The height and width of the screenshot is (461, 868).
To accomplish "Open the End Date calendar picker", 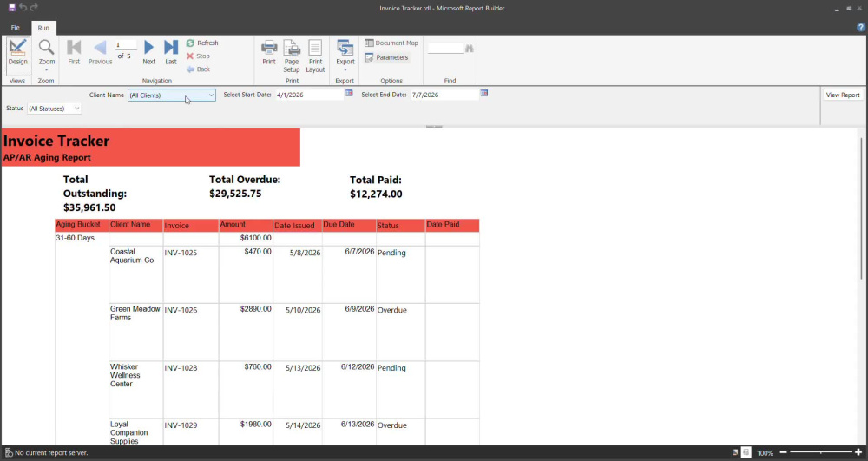I will [x=484, y=93].
